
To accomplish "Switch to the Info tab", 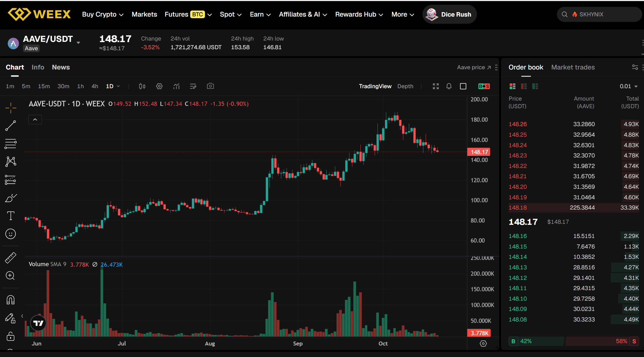I will pos(38,67).
